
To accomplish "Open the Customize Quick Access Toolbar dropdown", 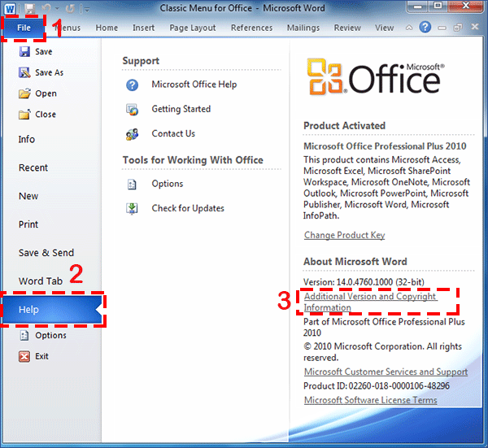I will click(87, 10).
